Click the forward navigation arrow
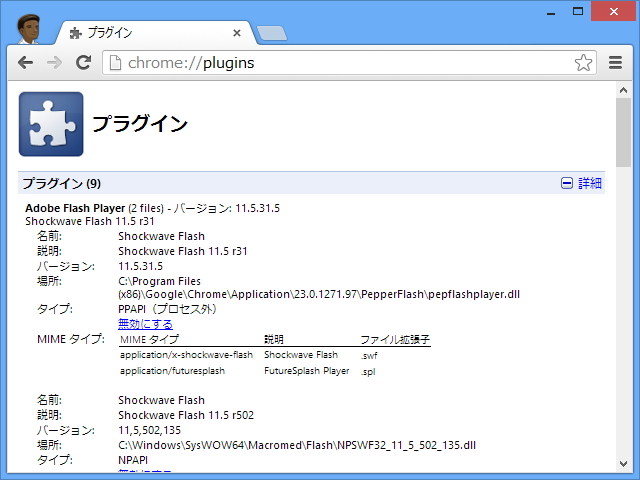 [54, 63]
